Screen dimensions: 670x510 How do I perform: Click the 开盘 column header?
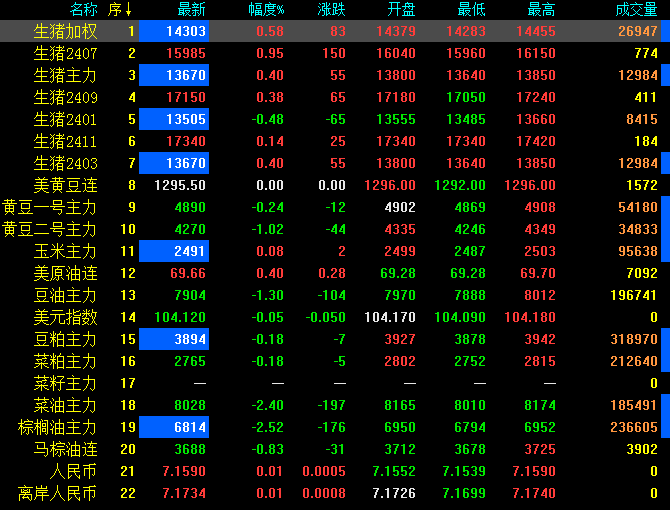(401, 10)
